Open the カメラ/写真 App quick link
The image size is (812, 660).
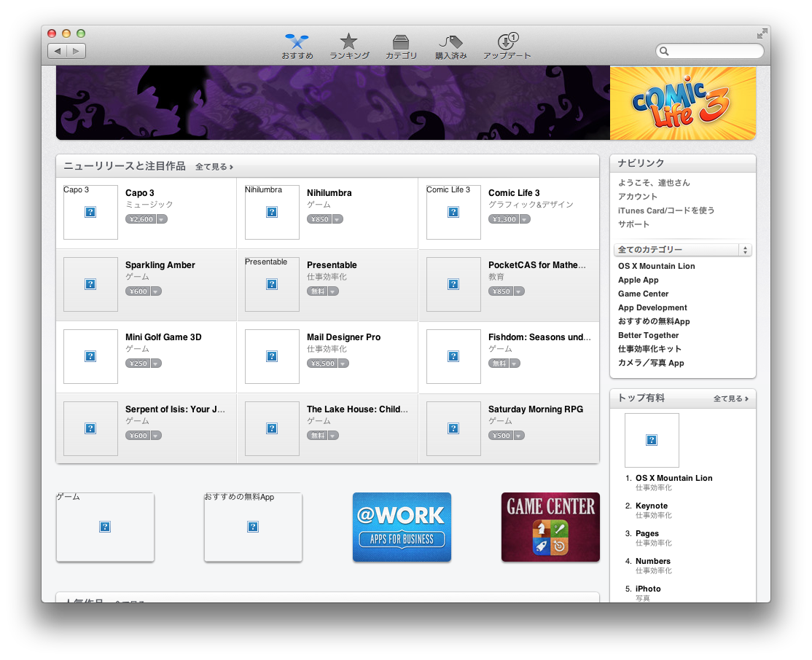click(651, 363)
